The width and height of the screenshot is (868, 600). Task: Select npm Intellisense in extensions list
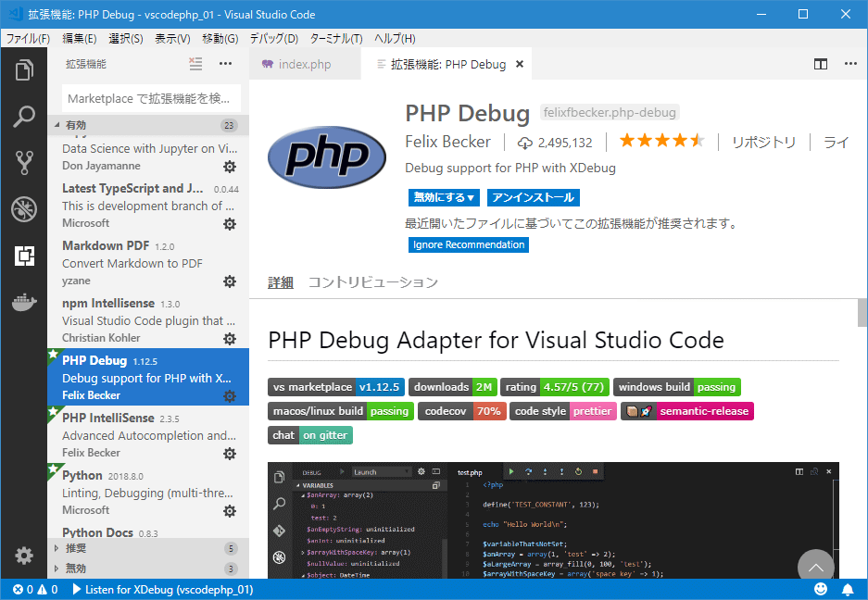point(148,320)
